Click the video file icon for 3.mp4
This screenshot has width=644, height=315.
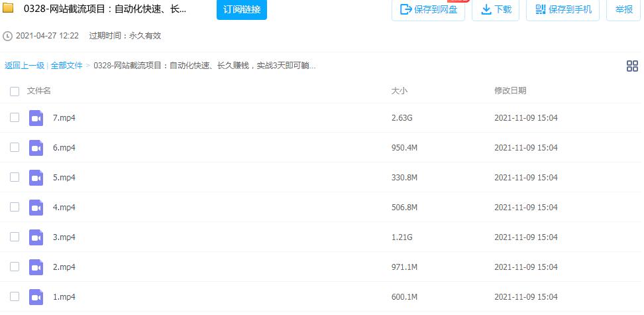pos(36,237)
